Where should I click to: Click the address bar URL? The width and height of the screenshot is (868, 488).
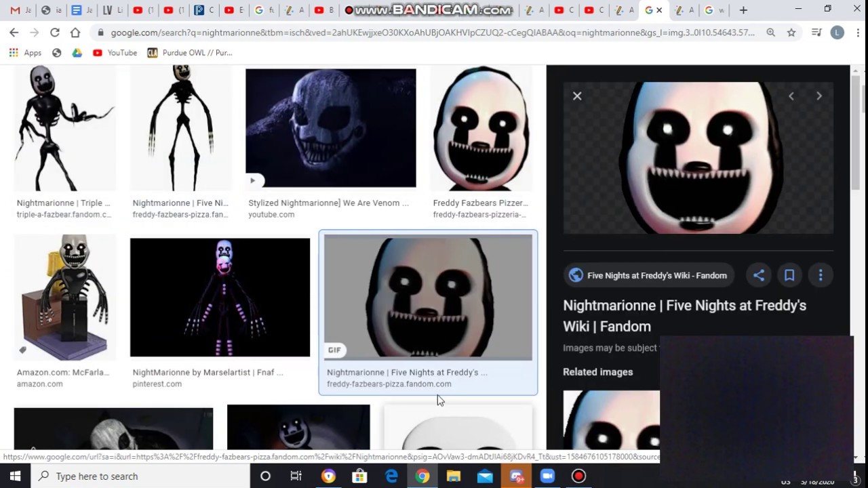pyautogui.click(x=432, y=33)
